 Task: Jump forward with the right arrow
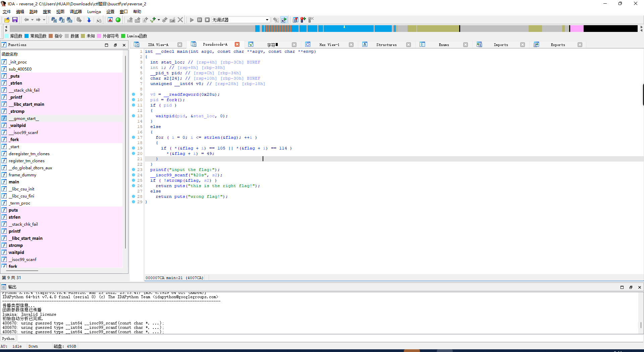pyautogui.click(x=38, y=20)
